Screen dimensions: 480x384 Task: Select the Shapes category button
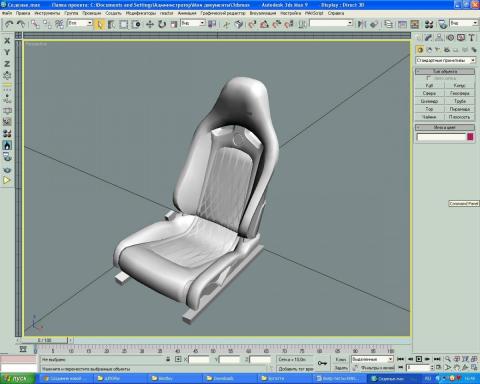pyautogui.click(x=429, y=50)
